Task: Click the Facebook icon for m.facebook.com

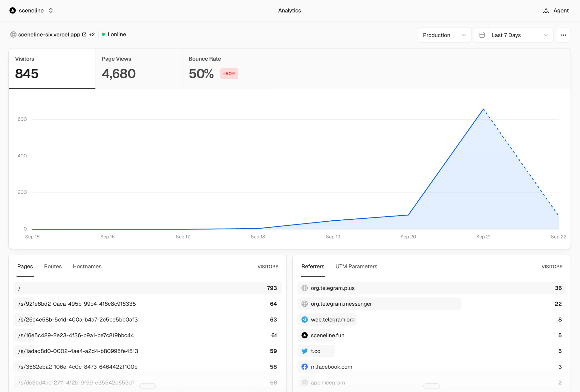Action: pyautogui.click(x=304, y=367)
